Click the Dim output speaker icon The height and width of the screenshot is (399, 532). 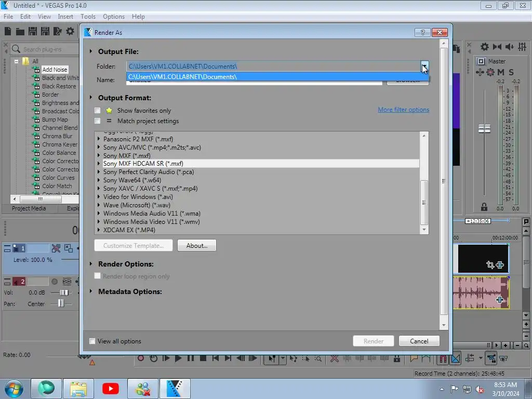tap(509, 47)
